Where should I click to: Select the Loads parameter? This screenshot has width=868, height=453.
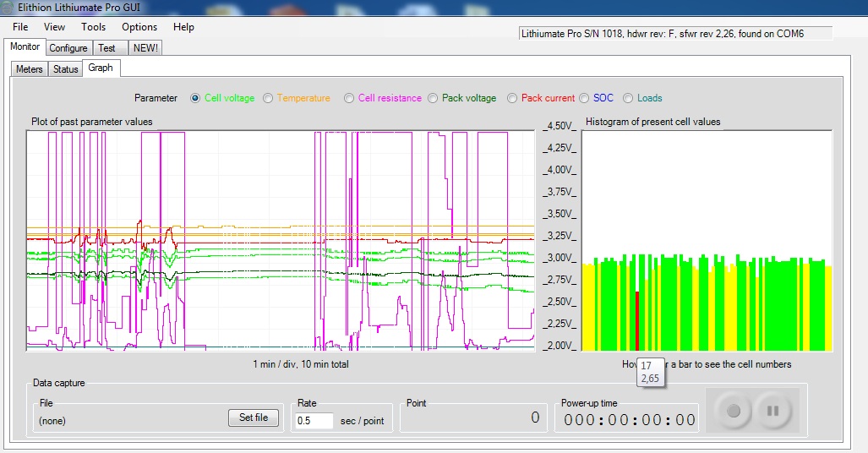(628, 98)
